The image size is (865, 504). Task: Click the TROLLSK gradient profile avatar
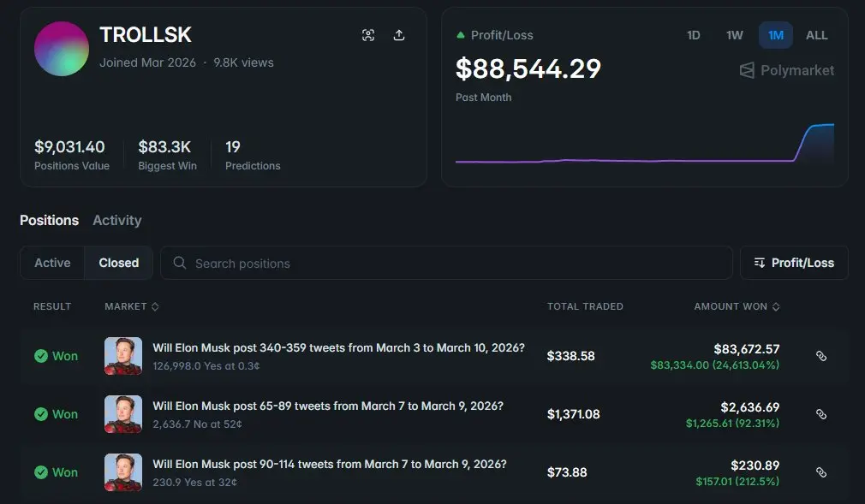click(x=62, y=49)
